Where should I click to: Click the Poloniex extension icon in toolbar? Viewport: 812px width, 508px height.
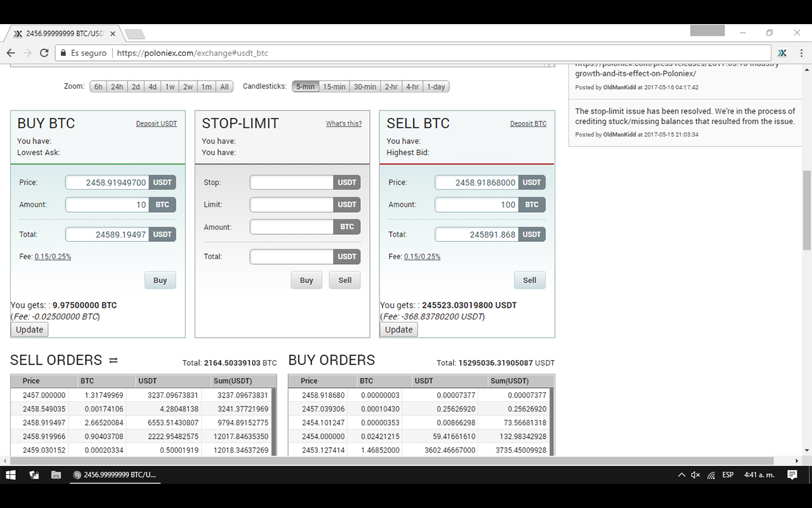[782, 53]
